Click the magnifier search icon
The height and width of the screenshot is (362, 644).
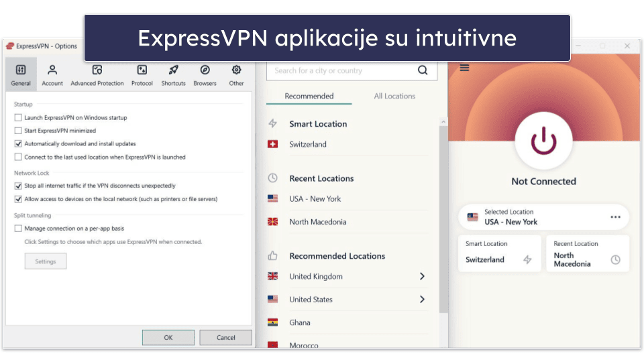point(423,70)
